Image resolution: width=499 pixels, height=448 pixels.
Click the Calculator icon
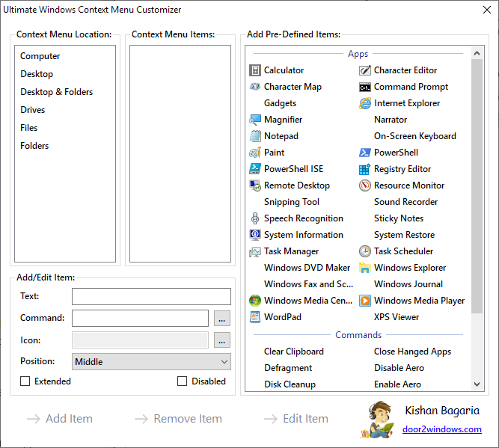[x=255, y=70]
